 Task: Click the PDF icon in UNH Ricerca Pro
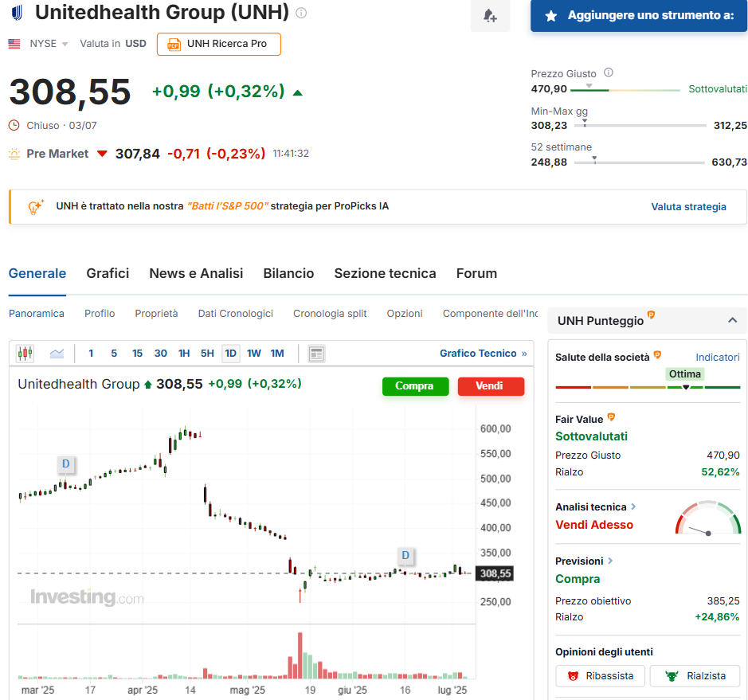[x=174, y=45]
